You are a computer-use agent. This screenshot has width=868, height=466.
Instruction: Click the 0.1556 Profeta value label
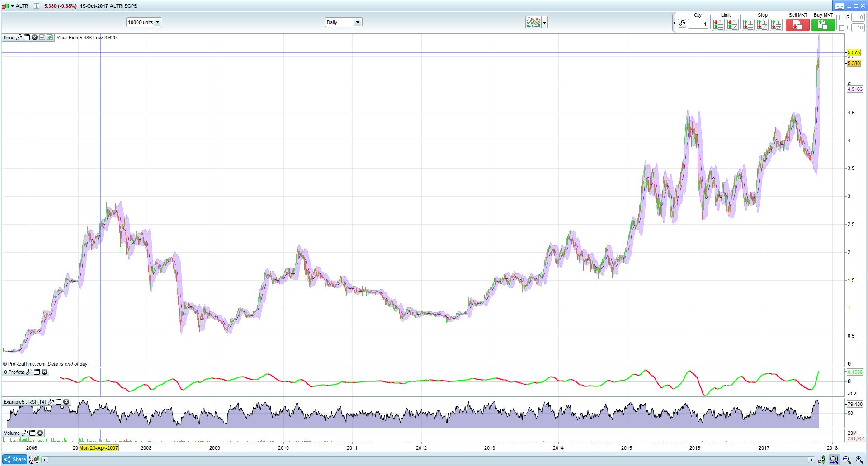click(x=855, y=372)
